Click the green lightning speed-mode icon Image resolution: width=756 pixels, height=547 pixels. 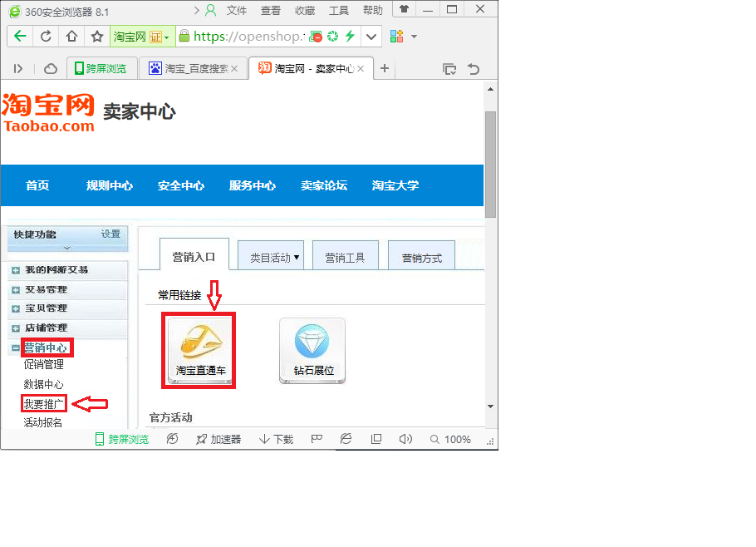350,37
